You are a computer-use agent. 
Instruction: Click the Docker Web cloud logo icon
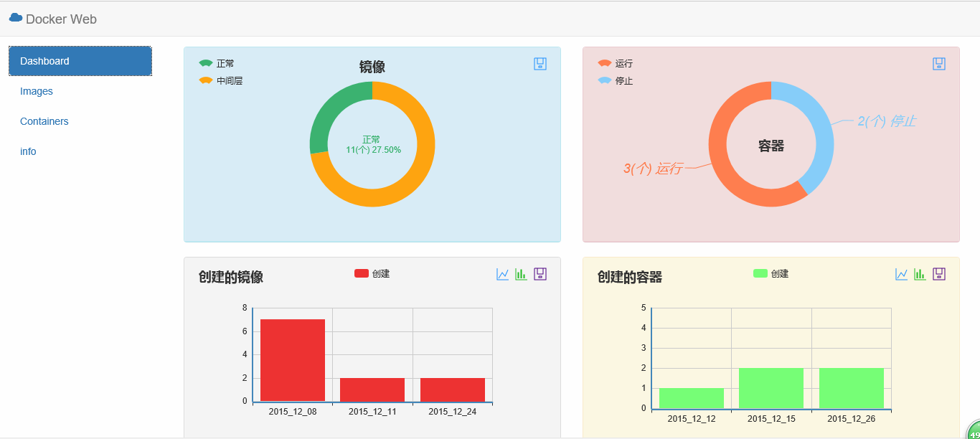click(16, 18)
